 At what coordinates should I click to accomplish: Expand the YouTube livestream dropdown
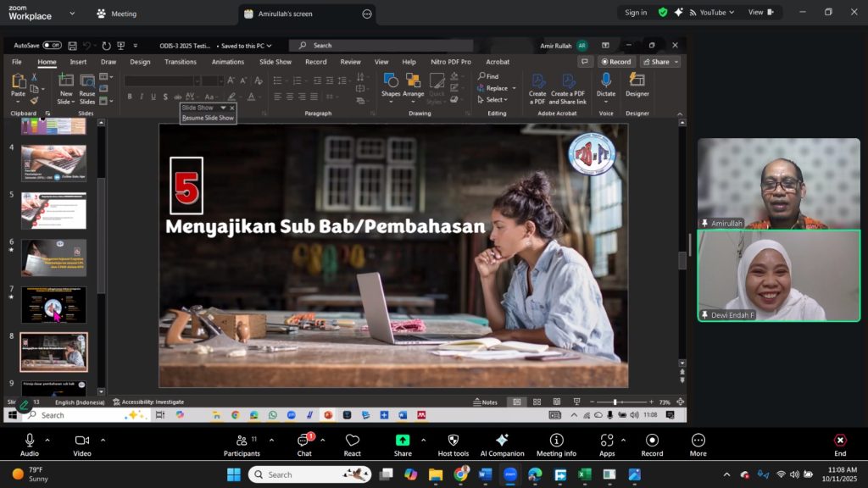point(732,13)
